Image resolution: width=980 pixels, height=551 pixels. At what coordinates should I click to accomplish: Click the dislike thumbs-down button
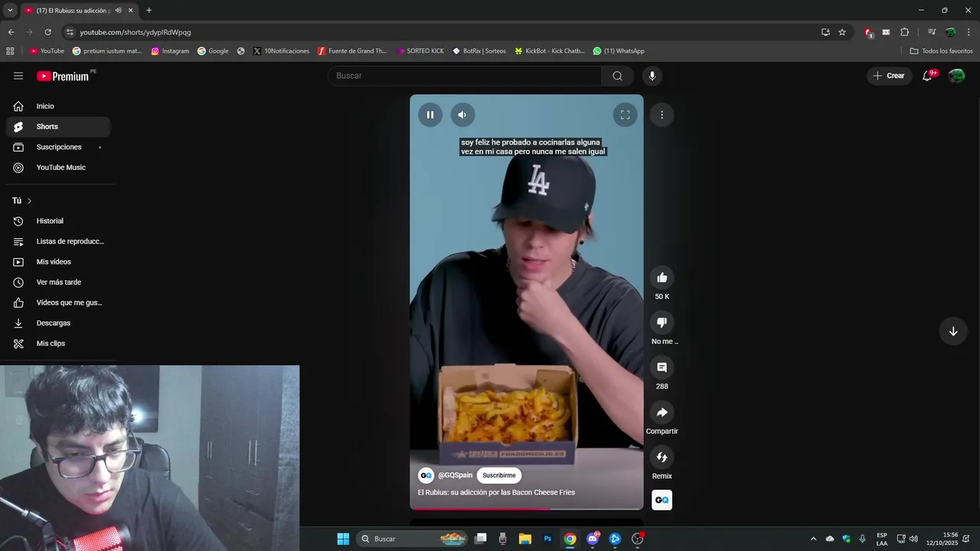tap(662, 323)
